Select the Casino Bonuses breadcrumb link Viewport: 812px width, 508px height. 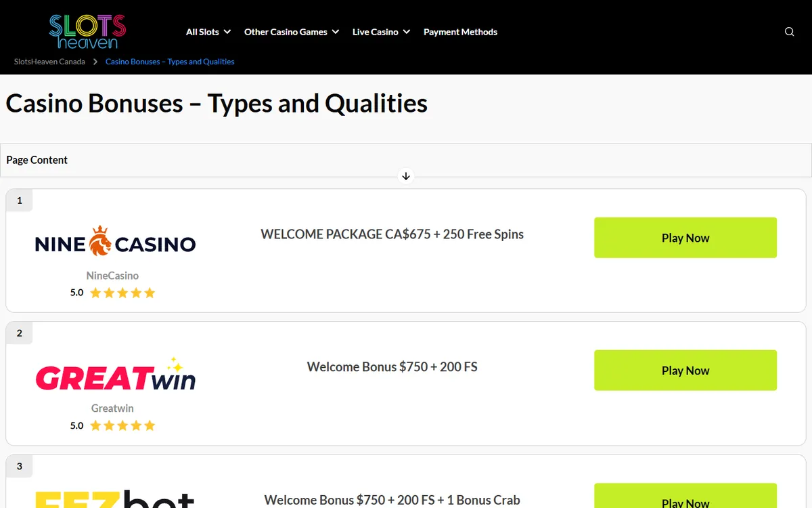click(x=170, y=62)
